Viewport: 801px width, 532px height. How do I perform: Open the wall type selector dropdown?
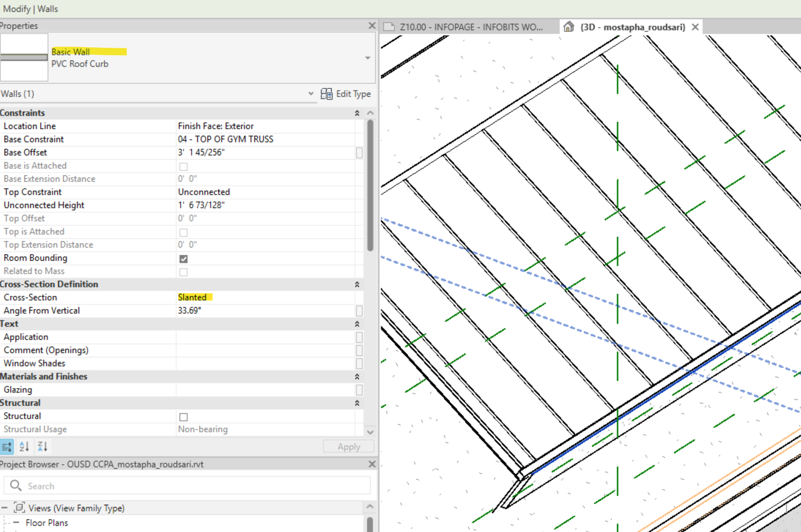367,58
